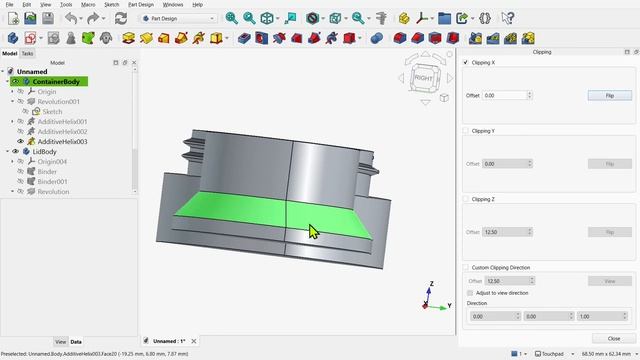
Task: Expand the AdditiveHelix001 tree node
Action: [x=12, y=122]
